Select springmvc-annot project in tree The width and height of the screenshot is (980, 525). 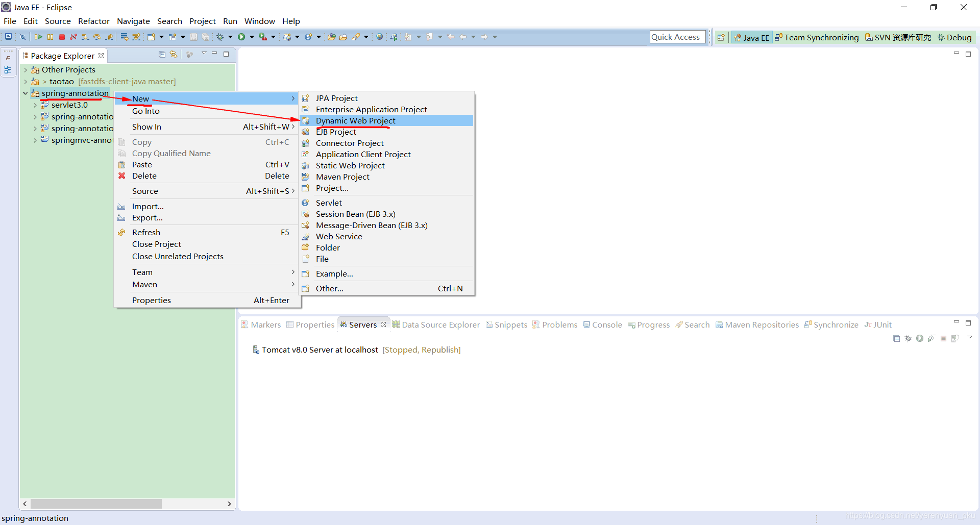(77, 140)
